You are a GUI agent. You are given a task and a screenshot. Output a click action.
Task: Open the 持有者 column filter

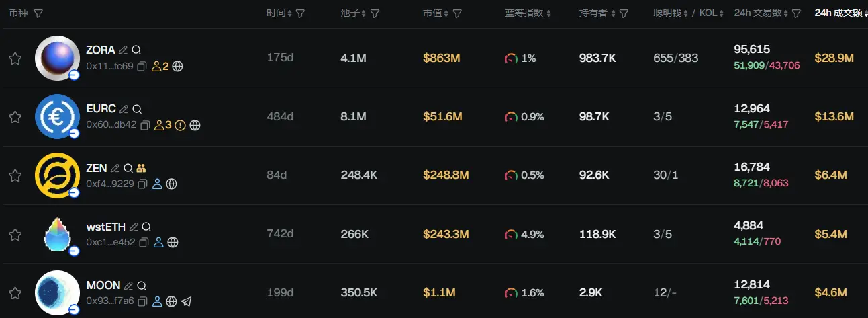click(x=624, y=13)
